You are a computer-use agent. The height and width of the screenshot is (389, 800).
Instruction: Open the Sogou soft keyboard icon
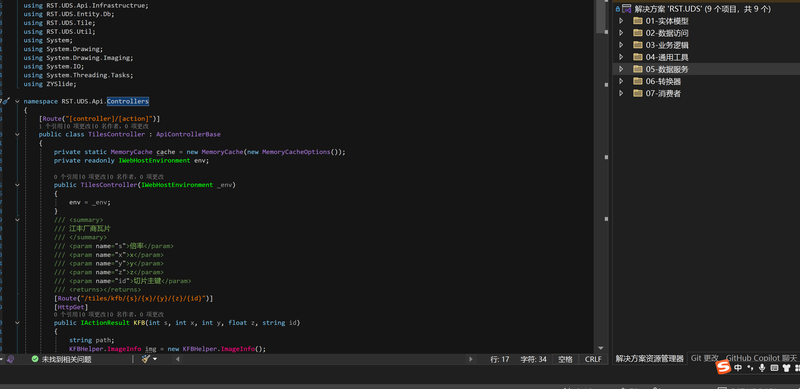(x=774, y=368)
